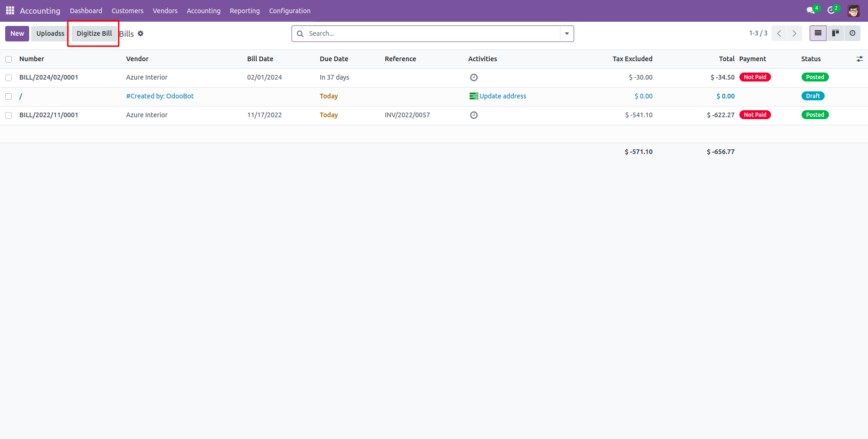This screenshot has width=868, height=439.
Task: Expand the search options dropdown arrow
Action: point(567,33)
